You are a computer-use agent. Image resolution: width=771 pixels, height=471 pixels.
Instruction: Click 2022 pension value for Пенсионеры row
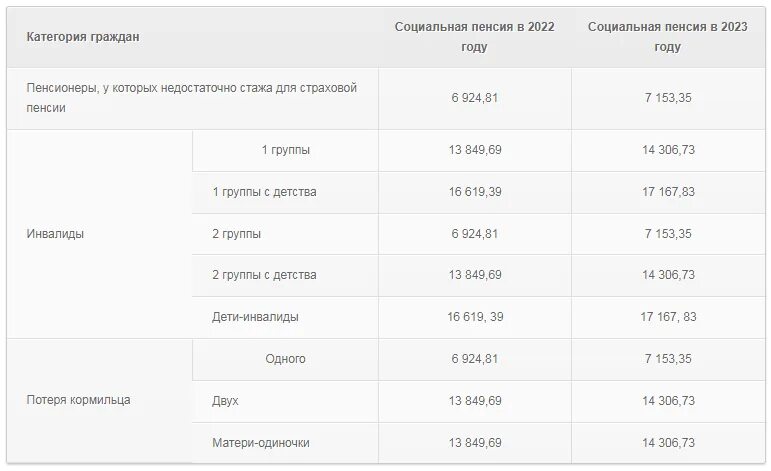(x=475, y=97)
